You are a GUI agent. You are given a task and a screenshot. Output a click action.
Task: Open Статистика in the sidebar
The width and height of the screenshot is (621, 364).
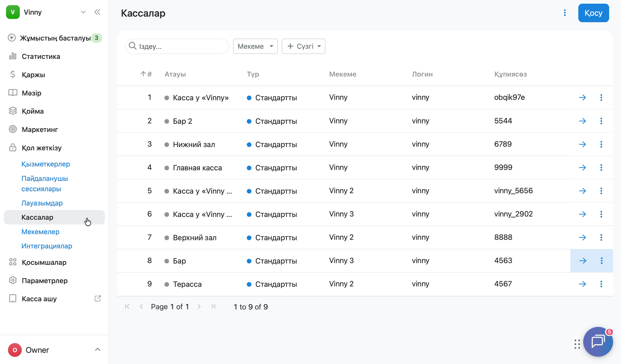click(41, 56)
